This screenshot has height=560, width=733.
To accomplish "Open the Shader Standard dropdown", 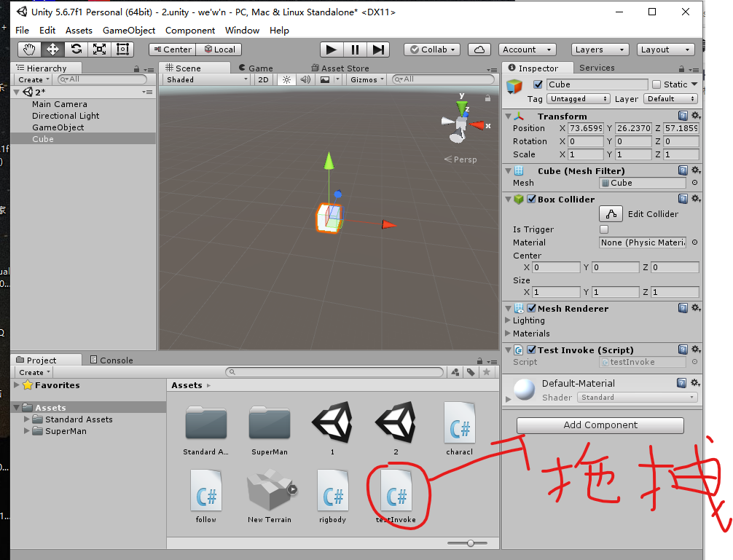I will coord(637,398).
